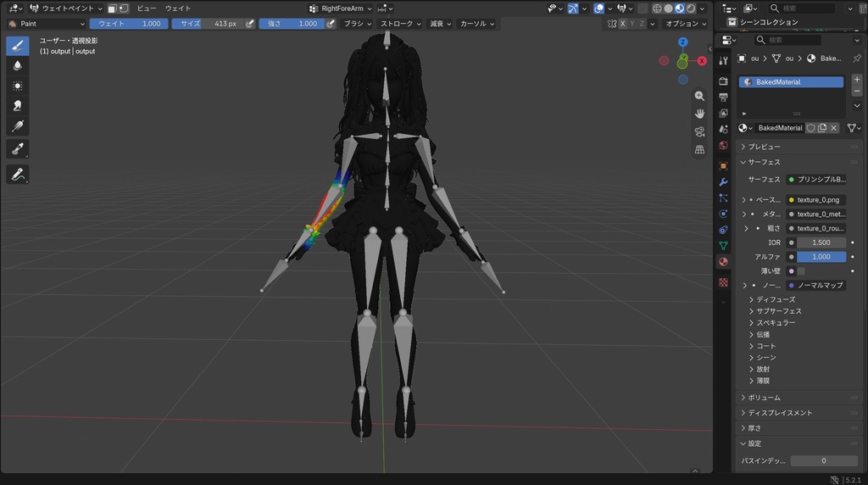Screen dimensions: 868x485
Task: Adjust the アルファ slider value
Action: coord(821,257)
